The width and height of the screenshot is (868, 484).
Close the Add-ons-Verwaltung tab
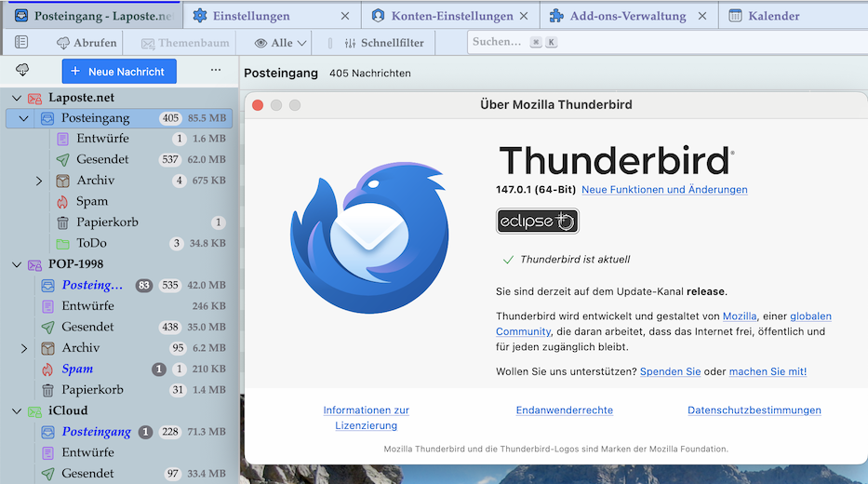point(702,16)
